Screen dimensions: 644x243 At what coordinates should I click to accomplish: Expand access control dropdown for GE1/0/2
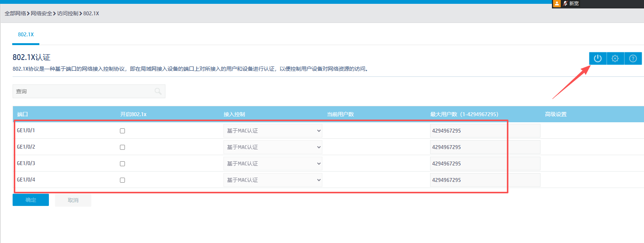(272, 147)
